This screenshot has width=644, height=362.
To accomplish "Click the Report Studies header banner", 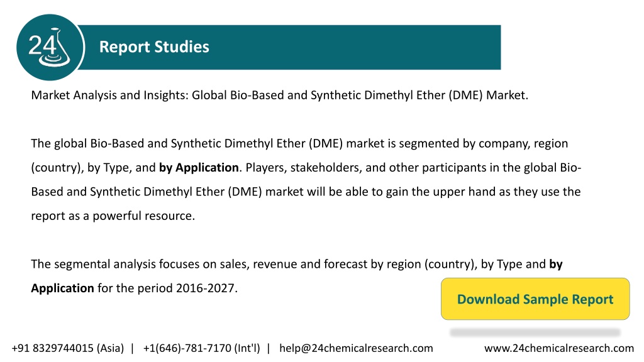I will [x=289, y=47].
